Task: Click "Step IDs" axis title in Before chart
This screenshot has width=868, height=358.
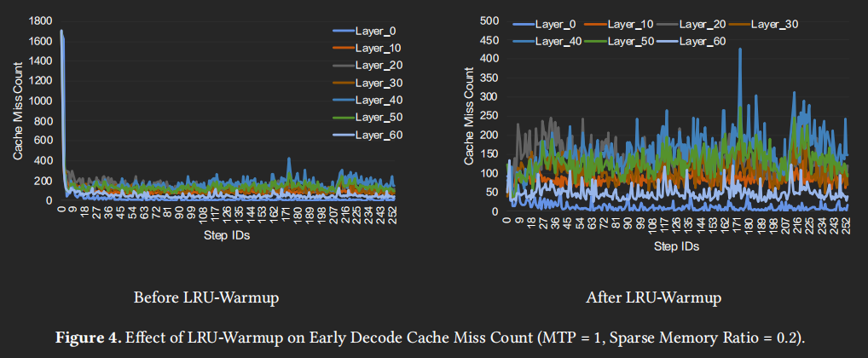Action: click(226, 234)
